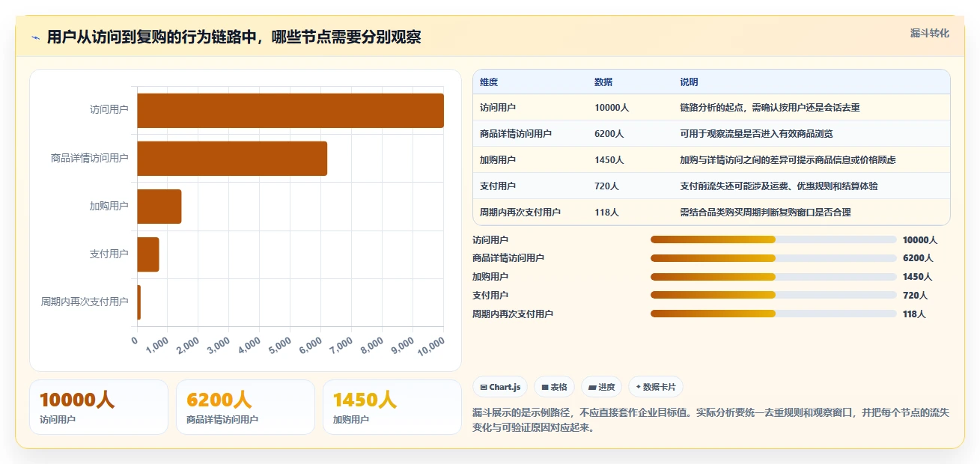The image size is (980, 464).
Task: Click the 10000人 访问用户 stat card
Action: pos(99,407)
